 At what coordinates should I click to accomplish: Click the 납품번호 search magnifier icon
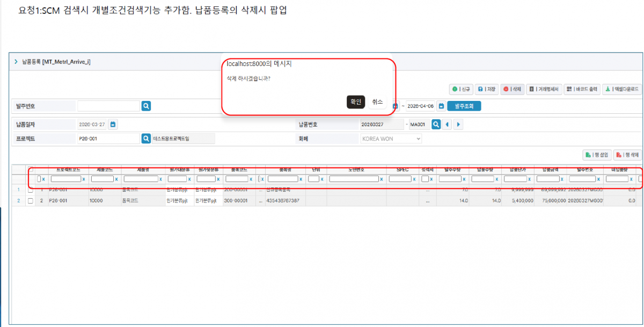(x=436, y=125)
